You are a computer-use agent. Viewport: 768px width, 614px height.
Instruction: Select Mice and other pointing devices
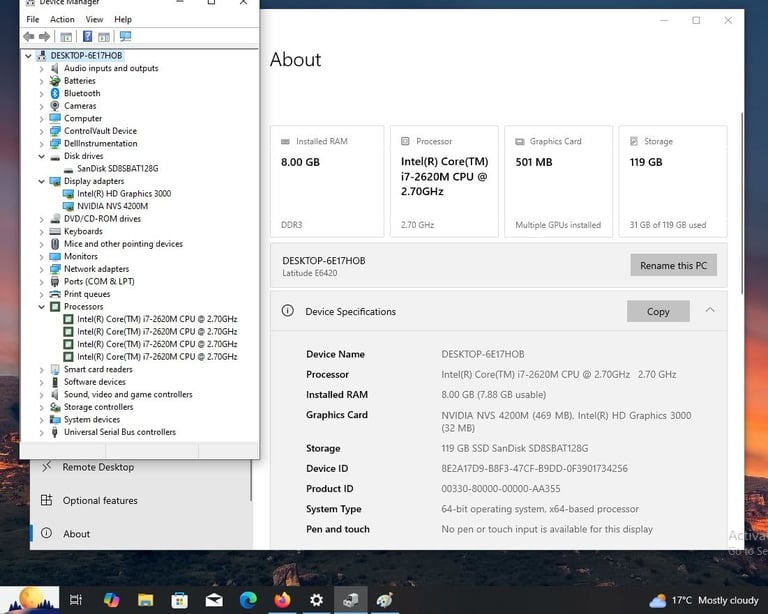[x=123, y=244]
